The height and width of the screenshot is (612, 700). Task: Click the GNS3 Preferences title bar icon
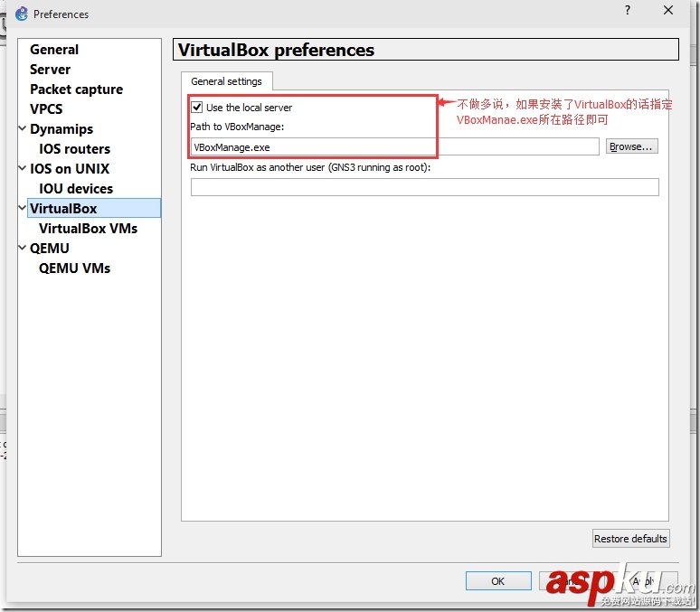[21, 14]
